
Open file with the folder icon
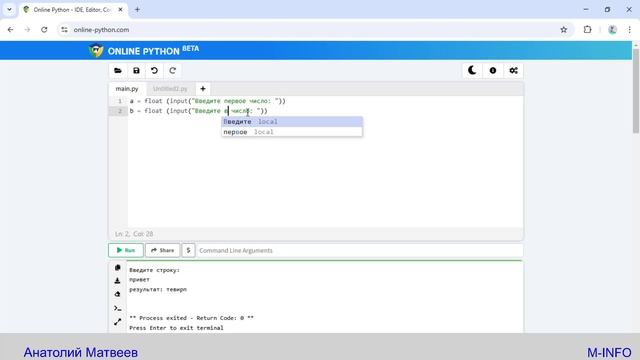pos(118,71)
